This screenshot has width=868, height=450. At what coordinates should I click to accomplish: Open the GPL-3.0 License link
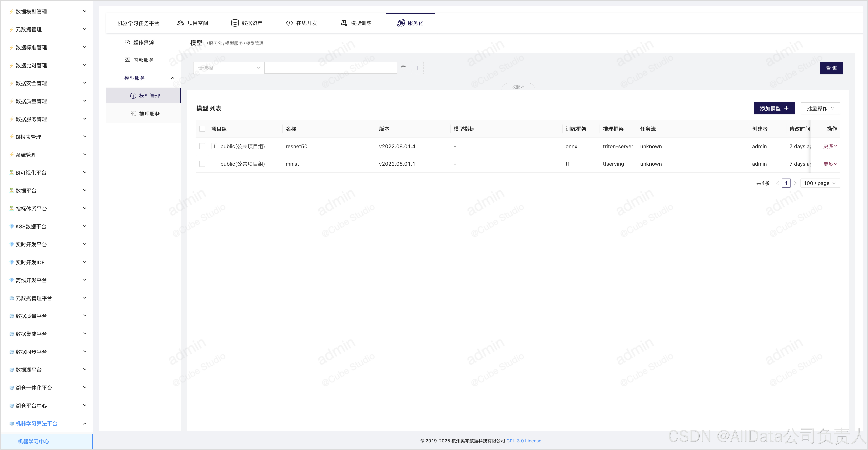click(524, 441)
